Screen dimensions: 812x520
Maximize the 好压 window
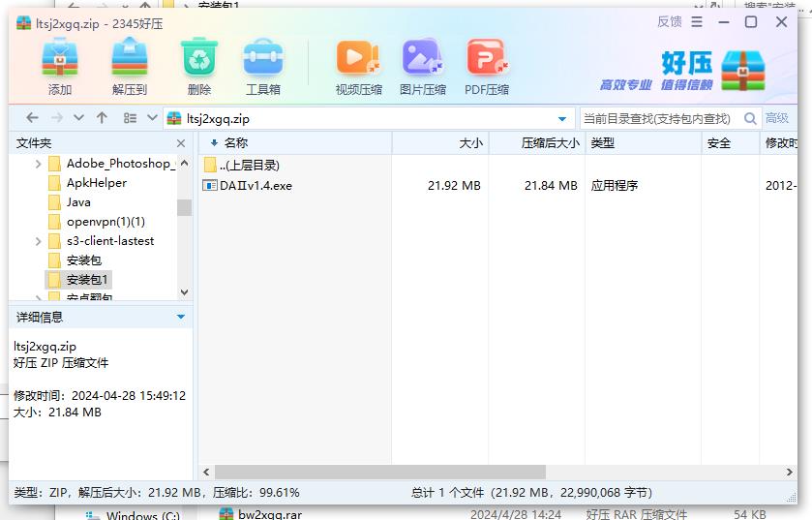click(x=751, y=21)
